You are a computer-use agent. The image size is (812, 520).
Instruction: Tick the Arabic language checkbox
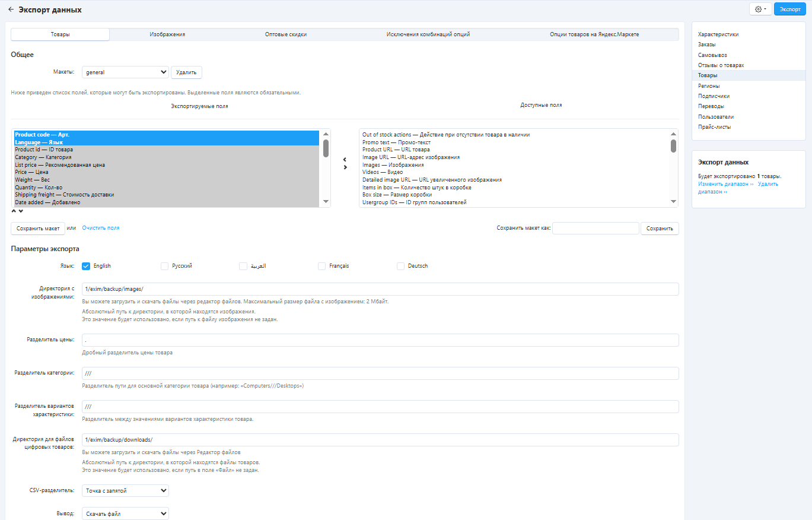click(243, 266)
